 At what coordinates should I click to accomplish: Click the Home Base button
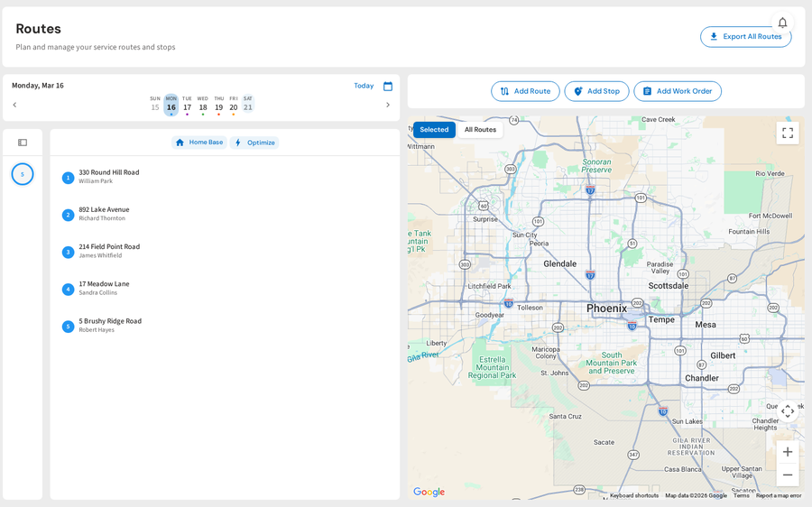coord(199,143)
